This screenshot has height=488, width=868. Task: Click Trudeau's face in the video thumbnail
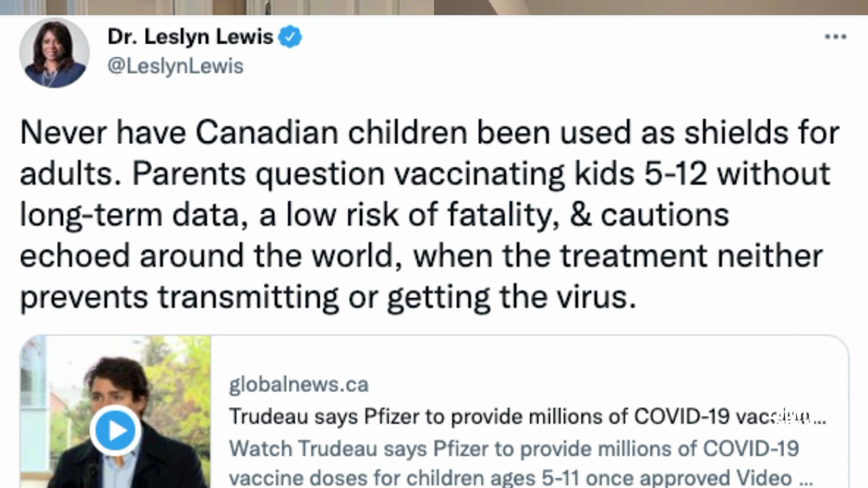[120, 385]
